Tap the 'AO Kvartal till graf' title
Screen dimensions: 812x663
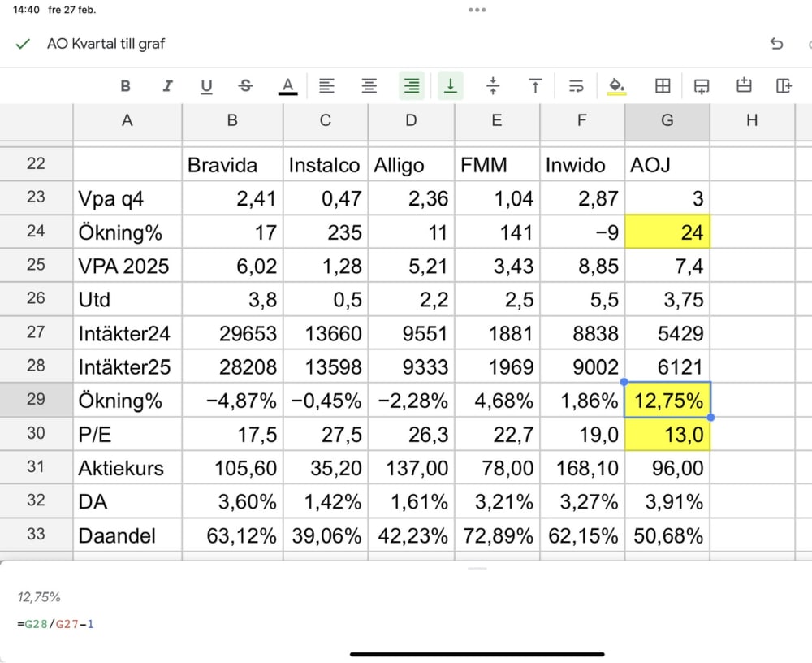pos(106,44)
